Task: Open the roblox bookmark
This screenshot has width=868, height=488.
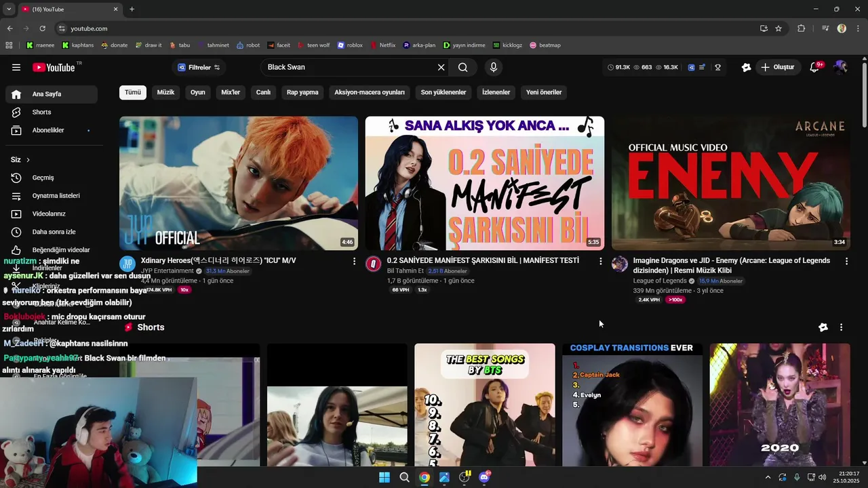Action: 350,45
